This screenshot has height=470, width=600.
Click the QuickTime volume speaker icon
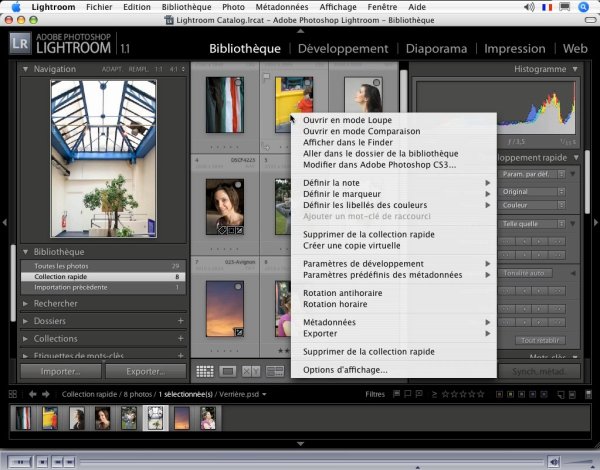point(553,462)
